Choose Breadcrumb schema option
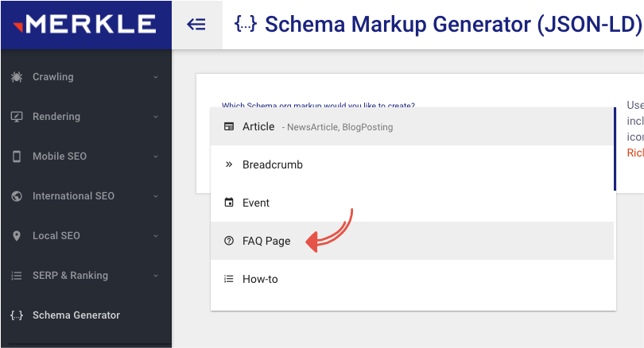 point(273,165)
